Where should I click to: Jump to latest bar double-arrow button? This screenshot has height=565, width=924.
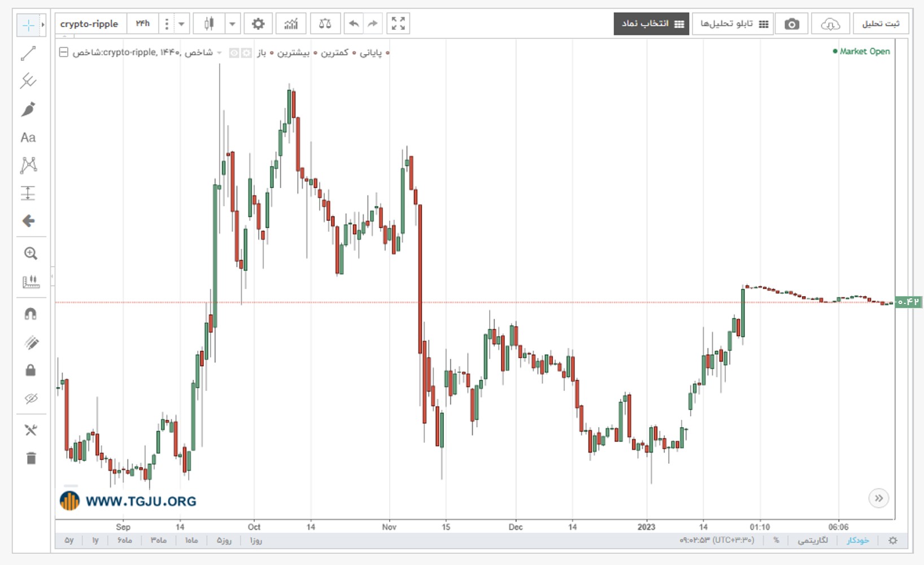pos(878,498)
